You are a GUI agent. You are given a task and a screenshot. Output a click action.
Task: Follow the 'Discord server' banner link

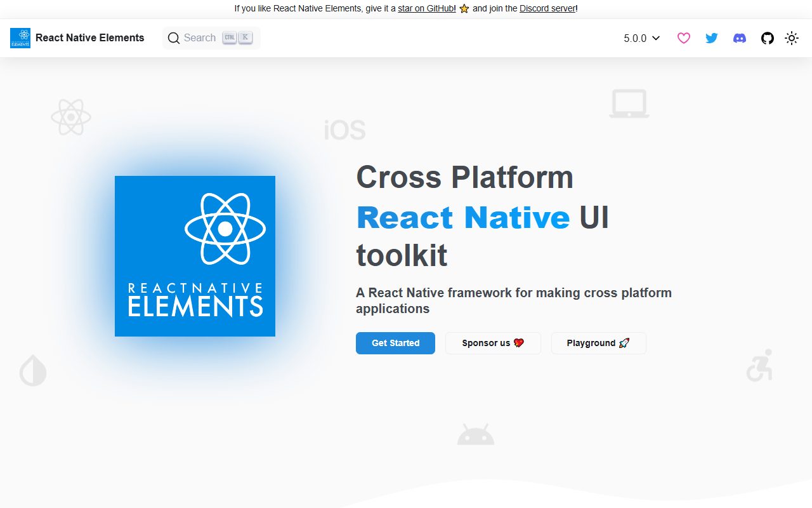[547, 9]
